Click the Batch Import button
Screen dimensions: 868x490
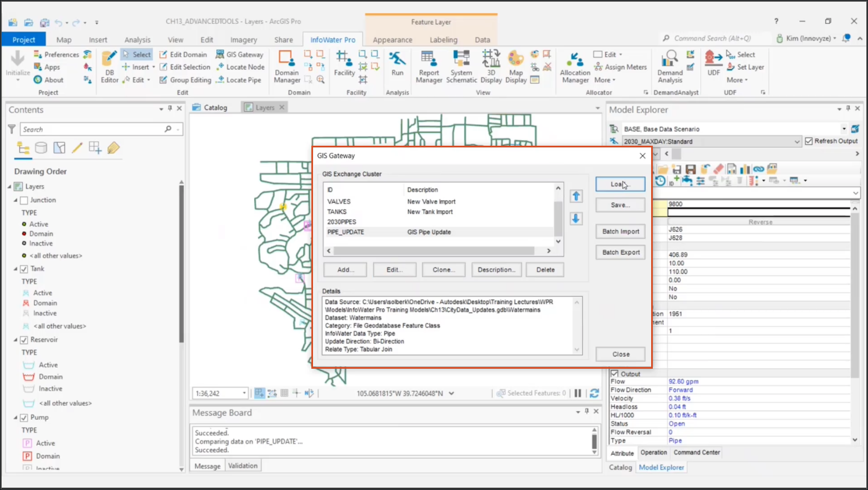tap(621, 231)
